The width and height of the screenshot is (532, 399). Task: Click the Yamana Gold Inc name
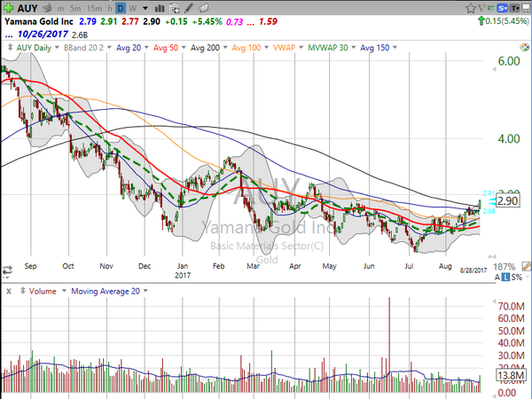pos(39,21)
